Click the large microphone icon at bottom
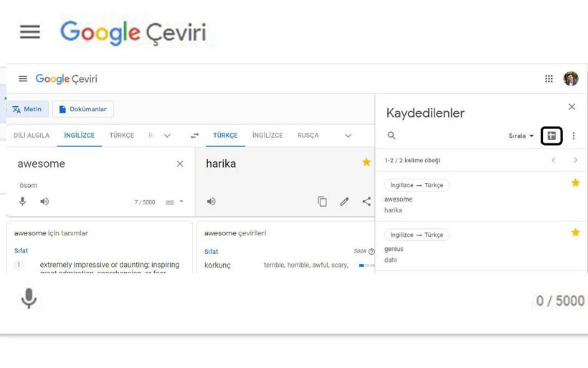The image size is (588, 368). point(29,298)
